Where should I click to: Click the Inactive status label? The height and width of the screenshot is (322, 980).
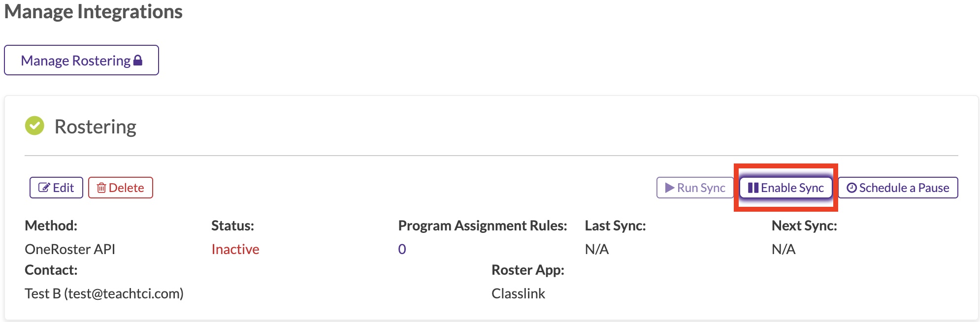235,249
